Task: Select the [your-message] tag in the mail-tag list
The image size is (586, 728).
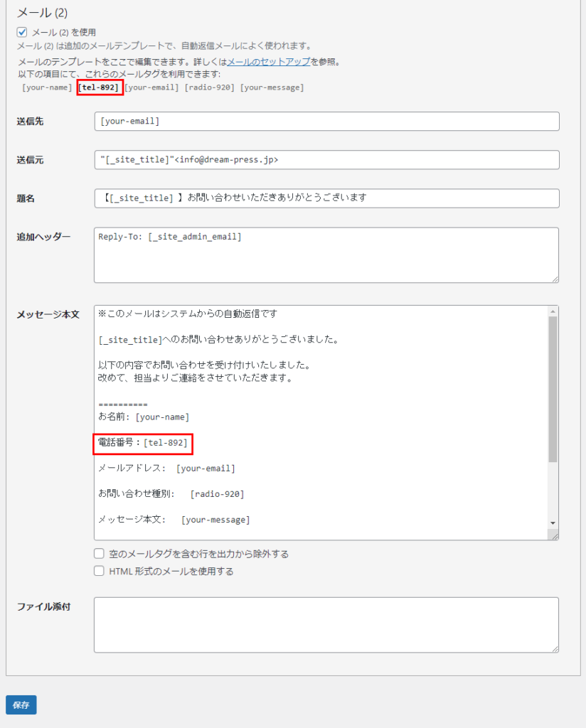Action: (x=272, y=87)
